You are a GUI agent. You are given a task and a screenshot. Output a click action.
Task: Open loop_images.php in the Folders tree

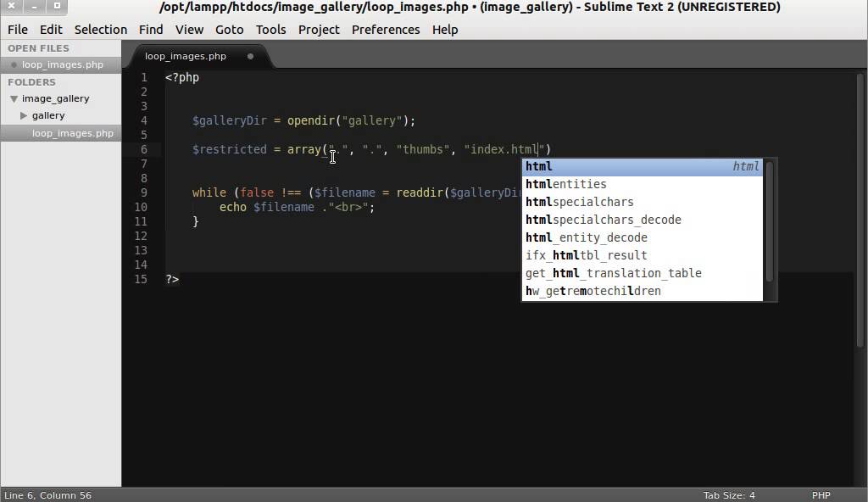pos(73,133)
